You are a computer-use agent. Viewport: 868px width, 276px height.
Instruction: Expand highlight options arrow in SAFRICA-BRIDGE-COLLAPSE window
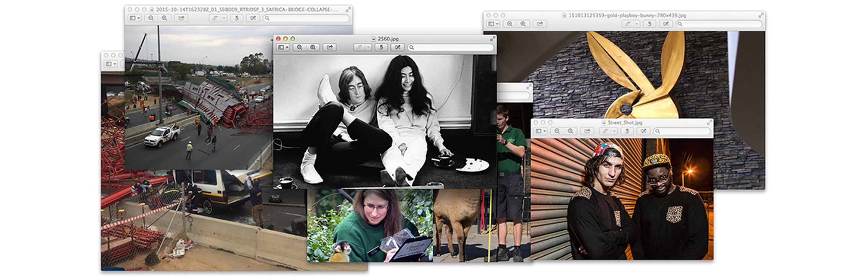224,18
